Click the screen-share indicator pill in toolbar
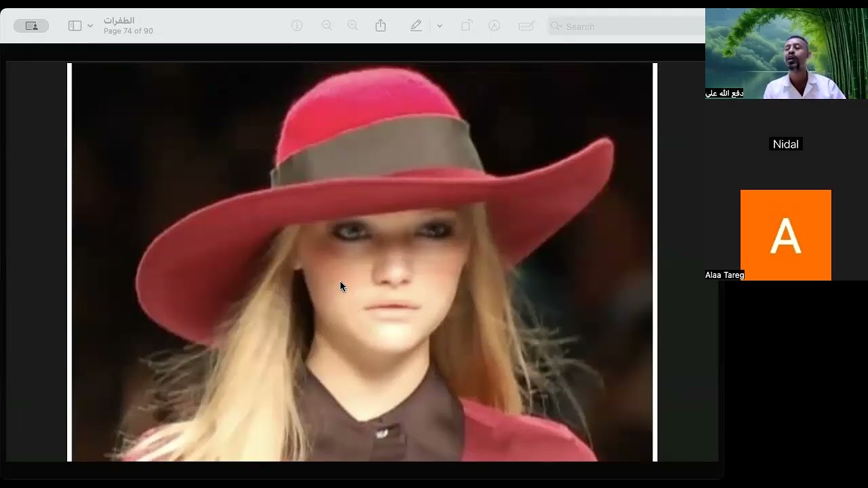The image size is (868, 488). pos(31,26)
